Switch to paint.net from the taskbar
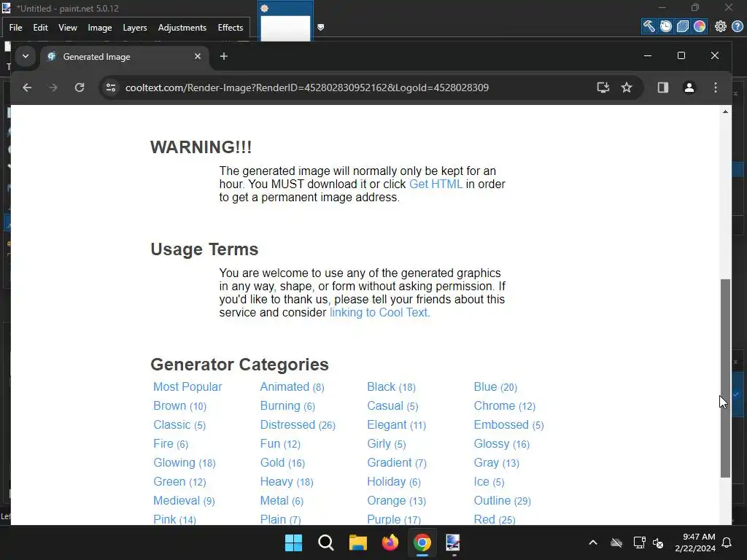Screen dimensions: 747x560 [453, 542]
